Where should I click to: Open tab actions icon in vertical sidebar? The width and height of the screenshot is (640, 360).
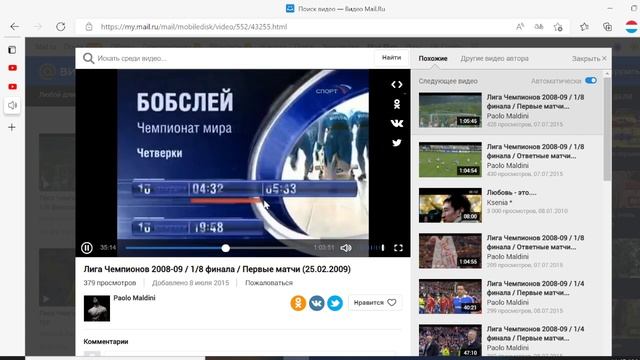12,50
